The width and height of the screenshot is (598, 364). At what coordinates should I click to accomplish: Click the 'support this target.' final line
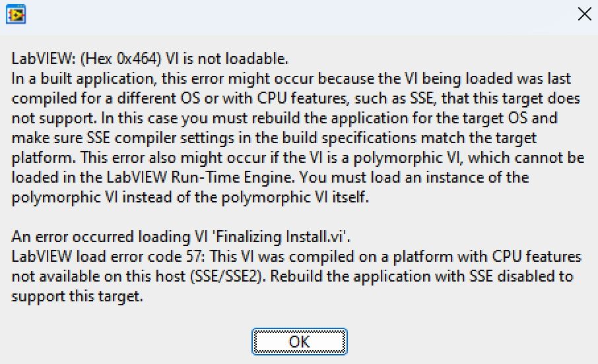(77, 296)
